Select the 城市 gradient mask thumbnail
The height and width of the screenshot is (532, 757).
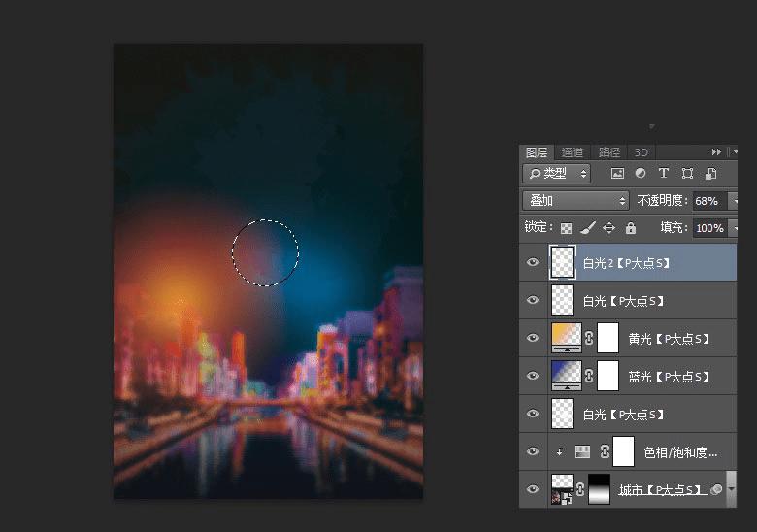click(x=599, y=489)
